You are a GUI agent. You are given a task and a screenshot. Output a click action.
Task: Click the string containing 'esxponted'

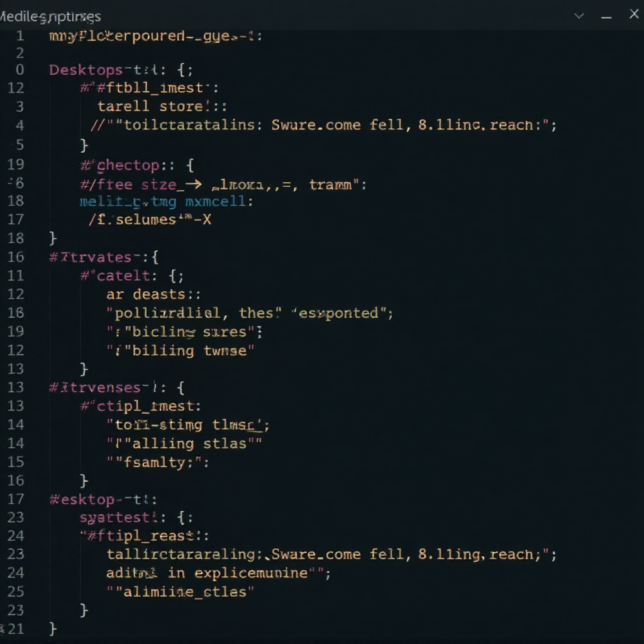pyautogui.click(x=250, y=313)
